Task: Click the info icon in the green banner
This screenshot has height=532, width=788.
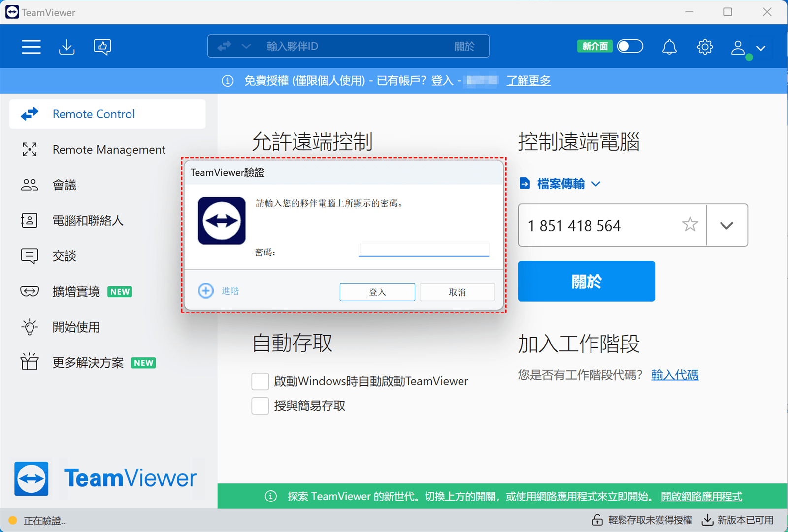Action: pyautogui.click(x=271, y=496)
